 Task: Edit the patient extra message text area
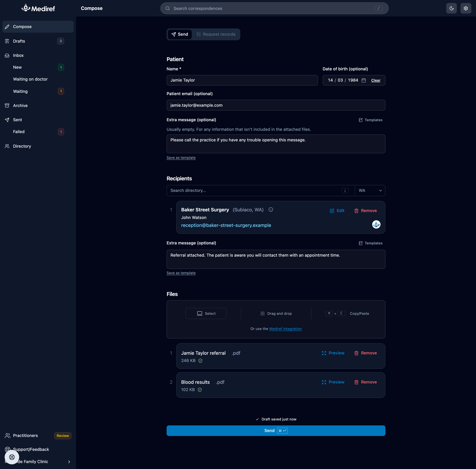(276, 144)
